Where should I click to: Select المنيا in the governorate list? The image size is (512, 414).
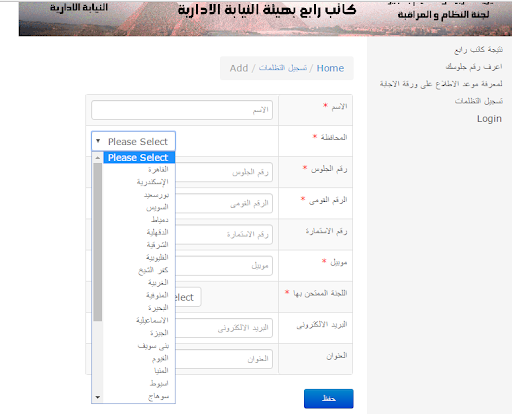coord(139,371)
